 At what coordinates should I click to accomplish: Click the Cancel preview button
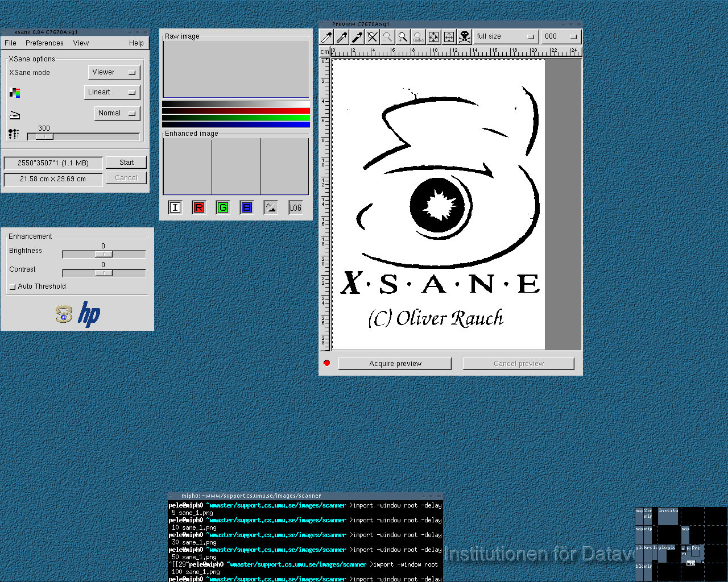tap(519, 364)
